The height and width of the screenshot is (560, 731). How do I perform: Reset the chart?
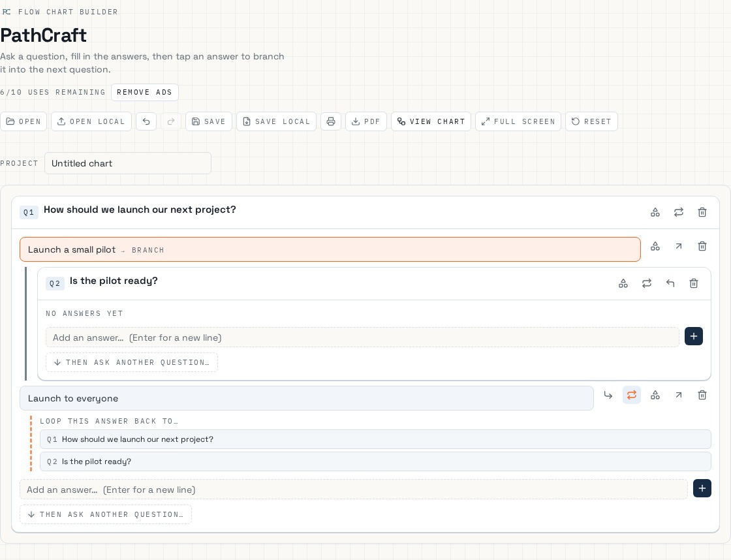click(591, 121)
